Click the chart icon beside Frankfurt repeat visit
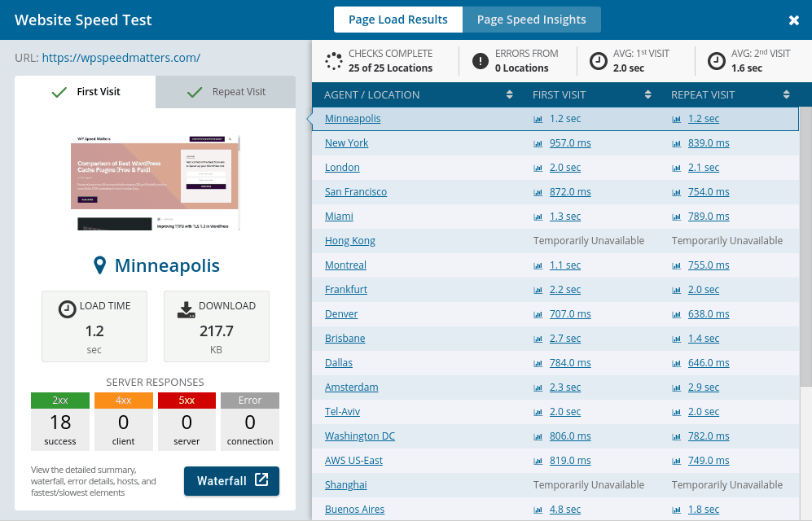The image size is (812, 521). pos(676,290)
